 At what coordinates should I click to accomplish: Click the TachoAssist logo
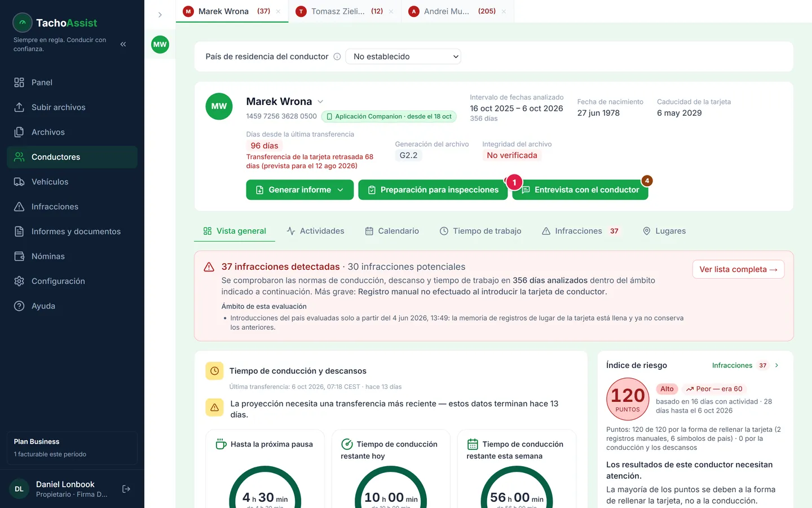[x=55, y=23]
